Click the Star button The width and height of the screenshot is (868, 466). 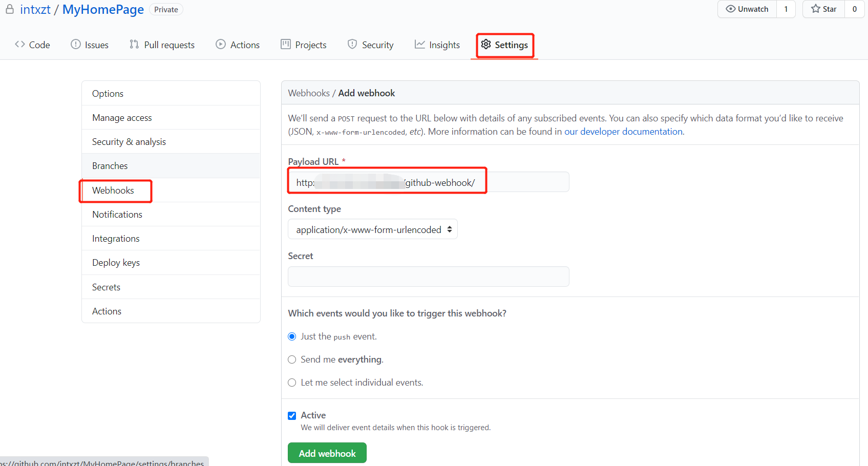[823, 9]
